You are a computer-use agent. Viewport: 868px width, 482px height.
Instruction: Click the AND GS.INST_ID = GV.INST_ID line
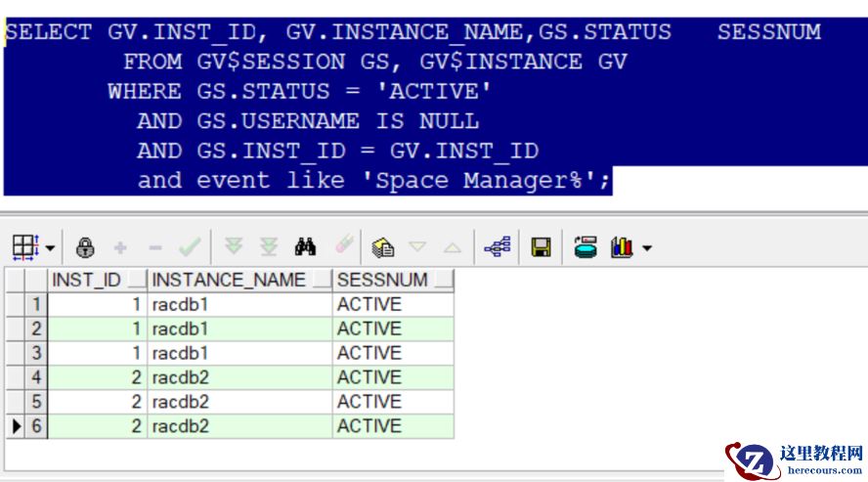pos(337,152)
